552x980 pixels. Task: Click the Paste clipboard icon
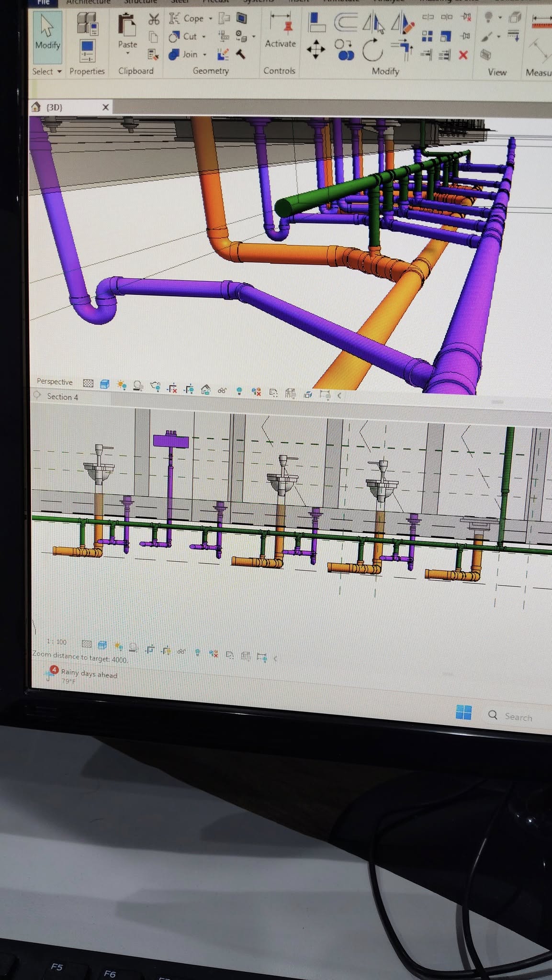pyautogui.click(x=127, y=25)
